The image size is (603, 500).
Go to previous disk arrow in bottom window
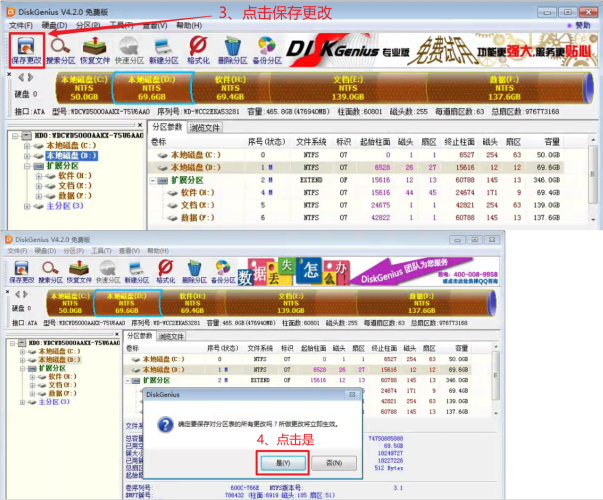[x=17, y=294]
